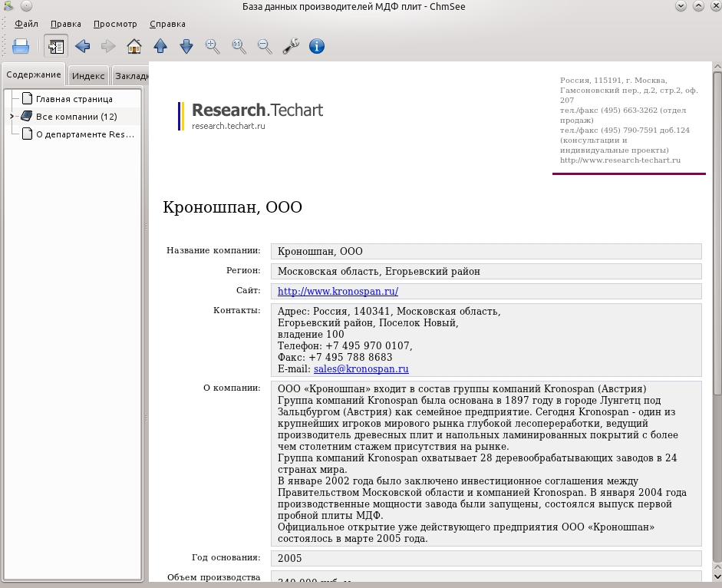This screenshot has width=722, height=588.
Task: Click the book icon beside Все компании
Action: coord(27,116)
